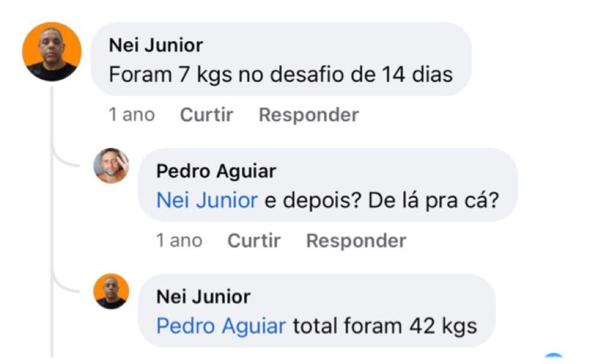The width and height of the screenshot is (590, 364).
Task: Open Pedro Aguiar's profile picture
Action: coord(111,165)
